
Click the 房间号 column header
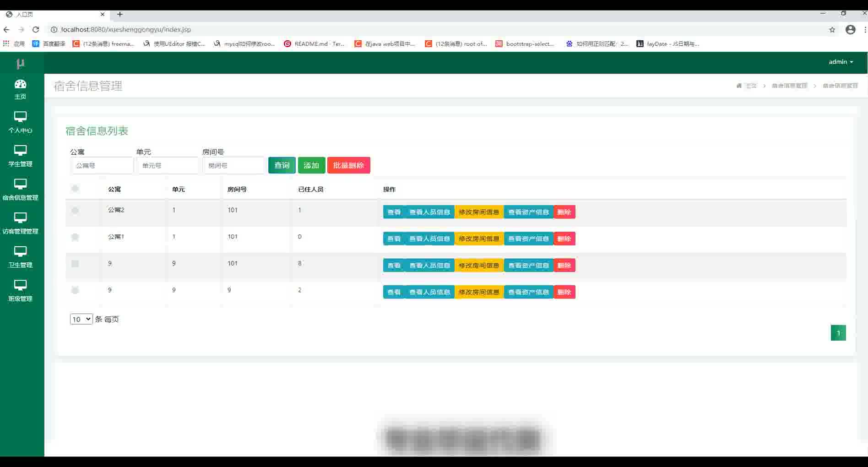coord(237,189)
